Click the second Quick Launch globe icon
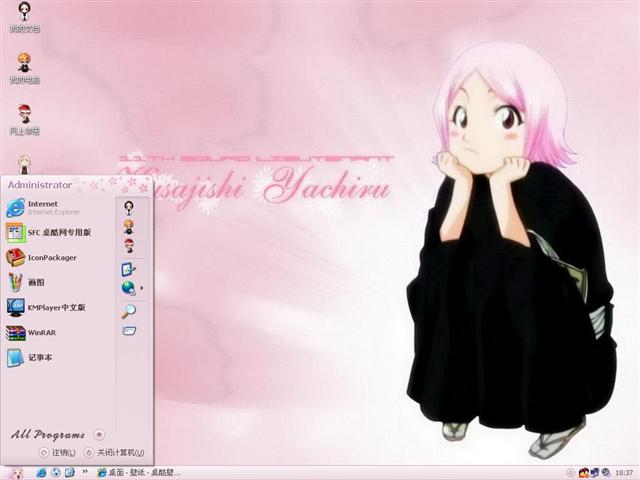Screen dimensions: 640x480 point(56,473)
